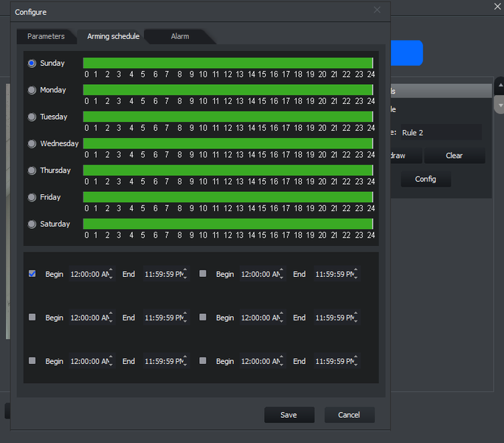
Task: Uncheck the first time period checkbox
Action: [x=32, y=273]
